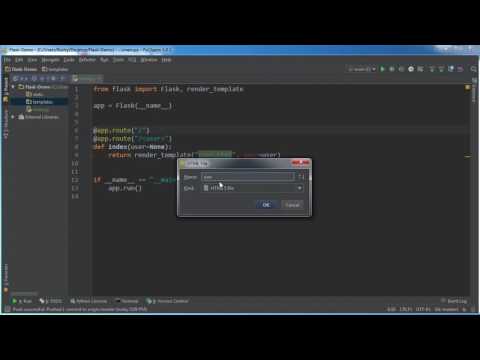
Task: Select the templates folder in project tree
Action: [x=39, y=102]
